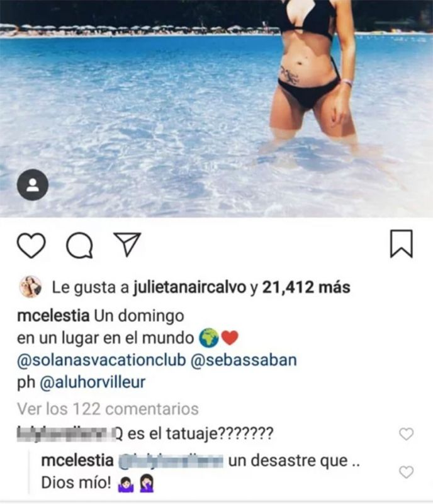Show tagged people on the photo
This screenshot has width=433, height=504.
tap(33, 185)
